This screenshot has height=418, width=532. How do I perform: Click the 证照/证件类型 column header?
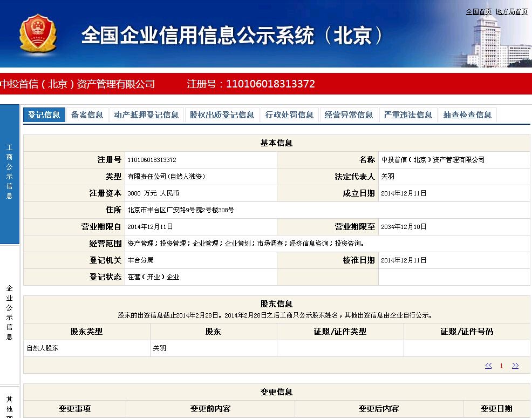pos(340,332)
